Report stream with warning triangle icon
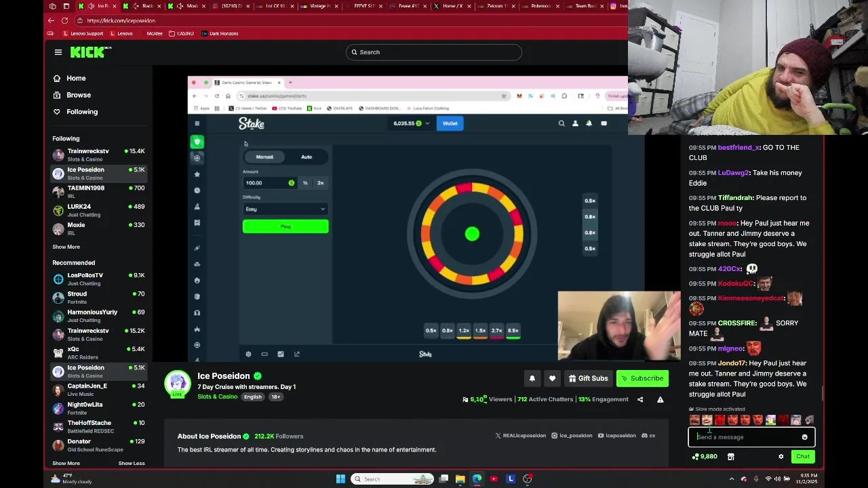868x488 pixels. pos(660,400)
